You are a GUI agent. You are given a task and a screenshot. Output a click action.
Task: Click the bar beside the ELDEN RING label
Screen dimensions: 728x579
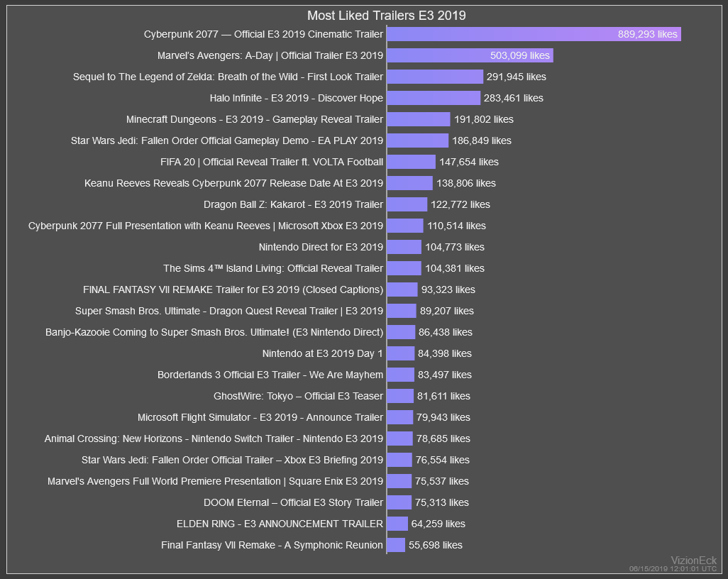pos(397,524)
